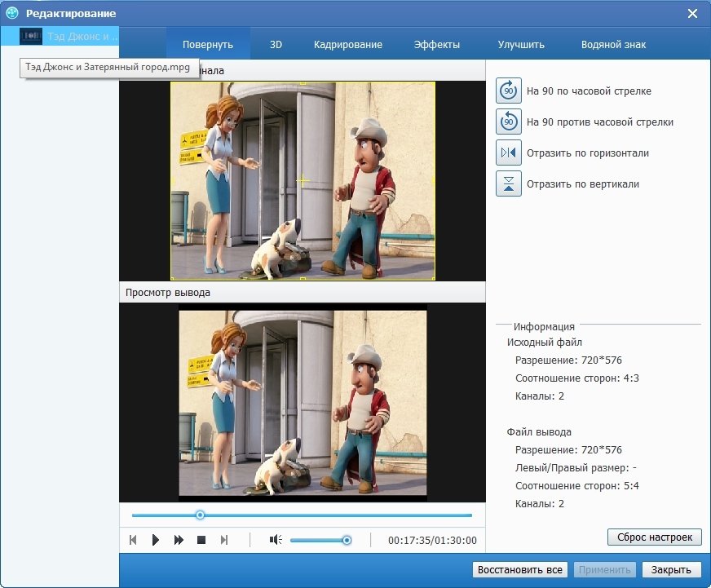
Task: Click the app logo in title bar
Action: click(11, 13)
